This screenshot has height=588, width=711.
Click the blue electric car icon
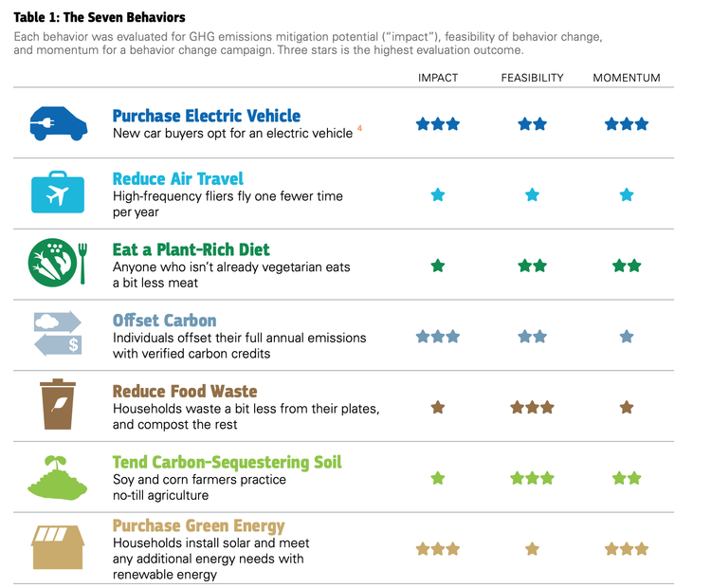click(59, 123)
